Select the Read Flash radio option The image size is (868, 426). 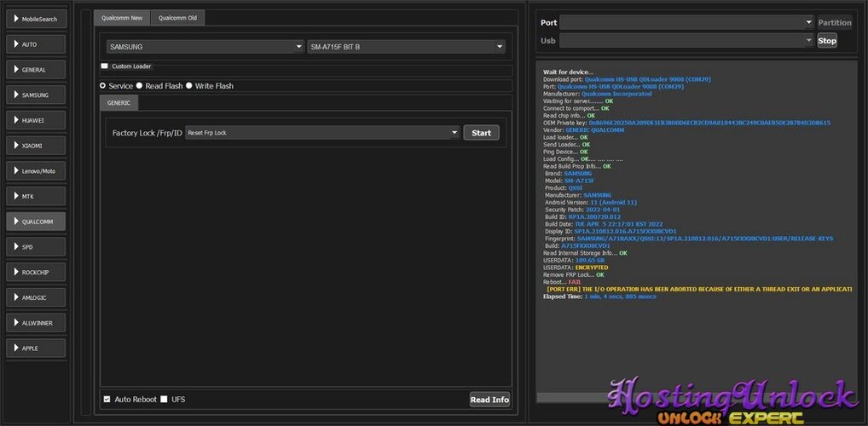pos(140,86)
